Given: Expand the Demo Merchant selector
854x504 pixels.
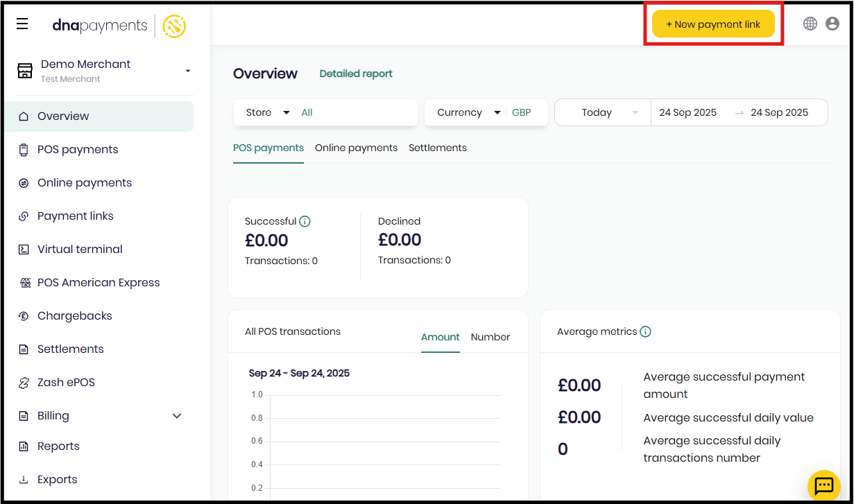Looking at the screenshot, I should tap(187, 71).
